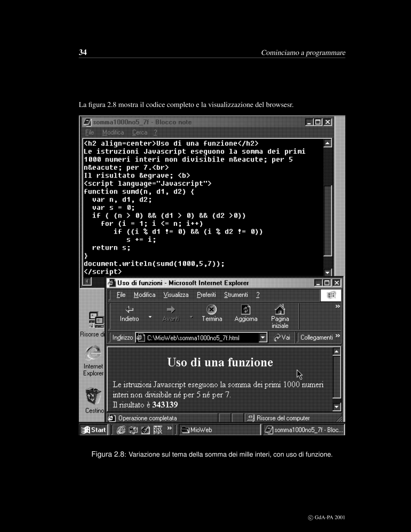Click the Vai go button
Screen dimensions: 411x532
(x=282, y=338)
